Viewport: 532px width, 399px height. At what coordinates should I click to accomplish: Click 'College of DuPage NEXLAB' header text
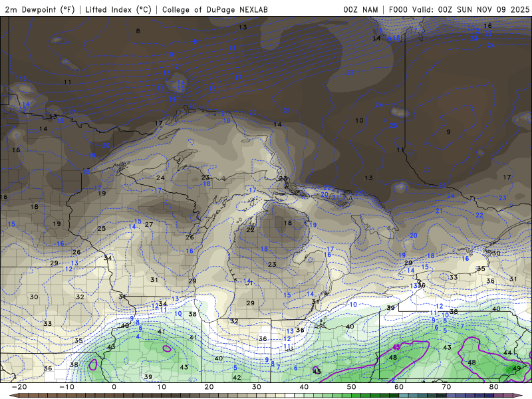tap(215, 9)
